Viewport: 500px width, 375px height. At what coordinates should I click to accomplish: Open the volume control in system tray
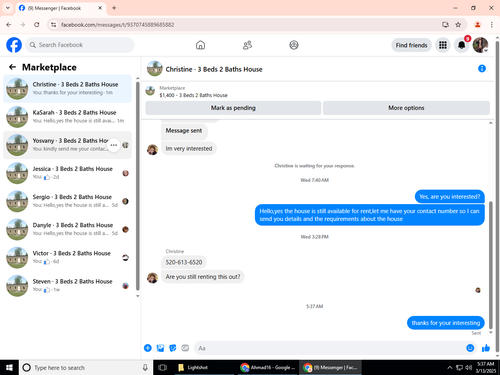468,367
